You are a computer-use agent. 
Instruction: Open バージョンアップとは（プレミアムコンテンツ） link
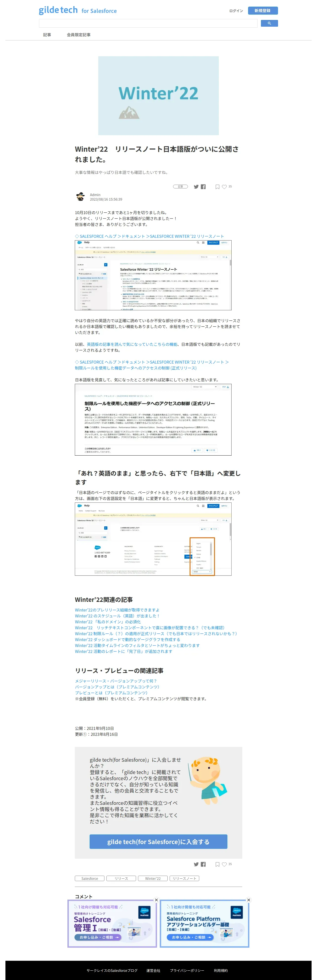(x=118, y=687)
